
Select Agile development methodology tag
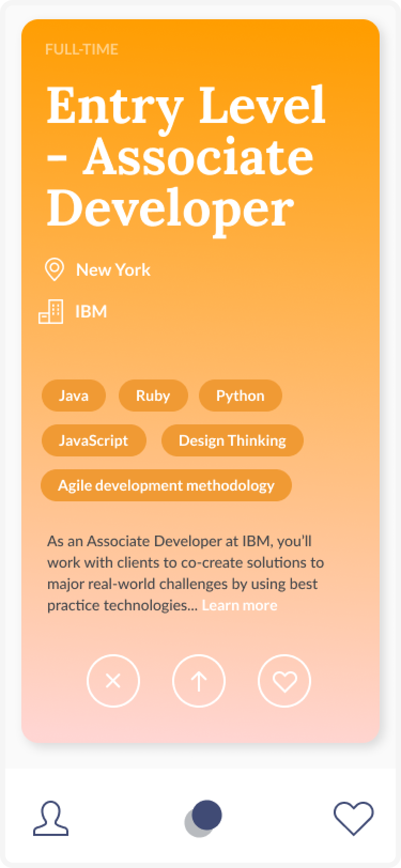point(166,485)
